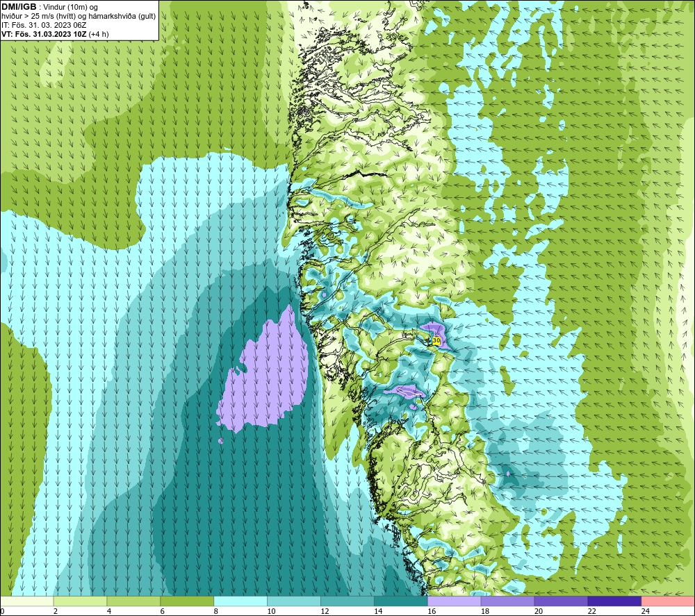This screenshot has height=616, width=695.
Task: Click the DMI/IGB title in the legend box
Action: tap(19, 7)
